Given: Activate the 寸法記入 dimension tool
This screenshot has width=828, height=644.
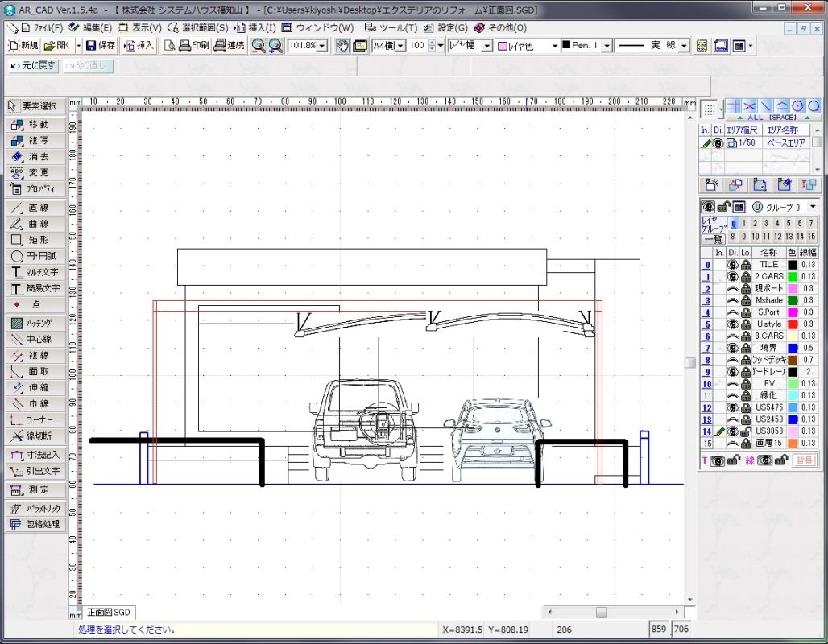Looking at the screenshot, I should click(x=35, y=455).
